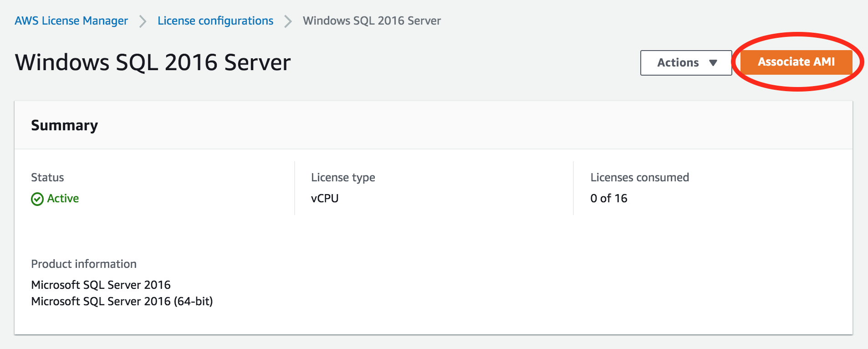The height and width of the screenshot is (349, 868).
Task: Select the vCPU license type value
Action: click(325, 199)
